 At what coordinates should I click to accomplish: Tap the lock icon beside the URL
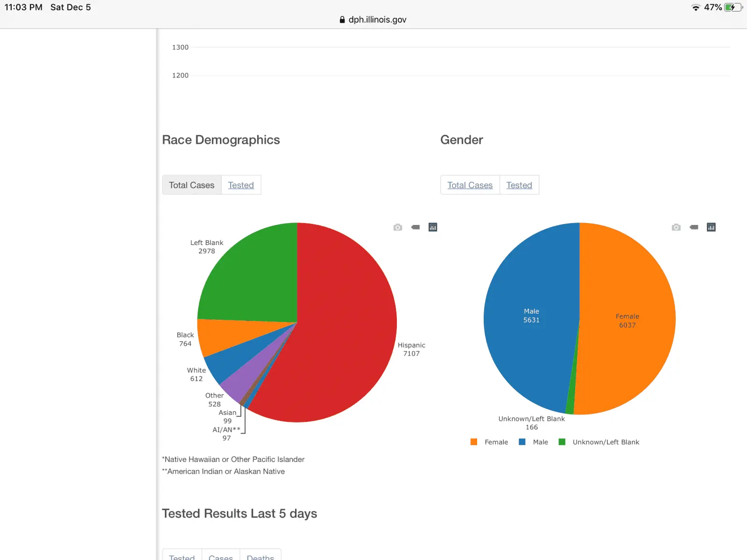click(x=342, y=20)
